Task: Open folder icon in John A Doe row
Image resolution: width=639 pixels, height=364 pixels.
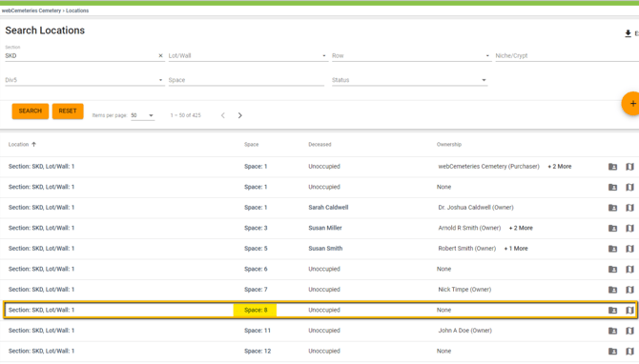Action: point(612,331)
